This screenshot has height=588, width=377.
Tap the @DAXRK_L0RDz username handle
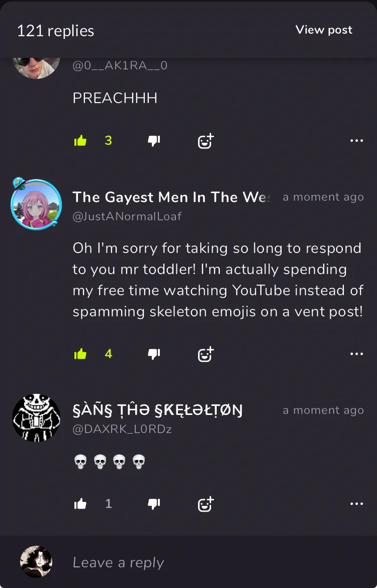click(122, 430)
